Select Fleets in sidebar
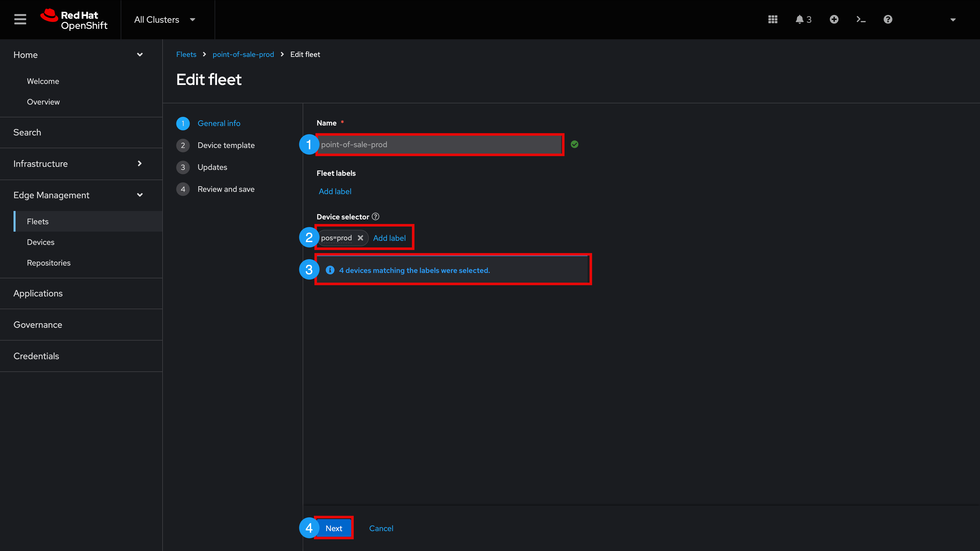This screenshot has width=980, height=551. [x=88, y=221]
